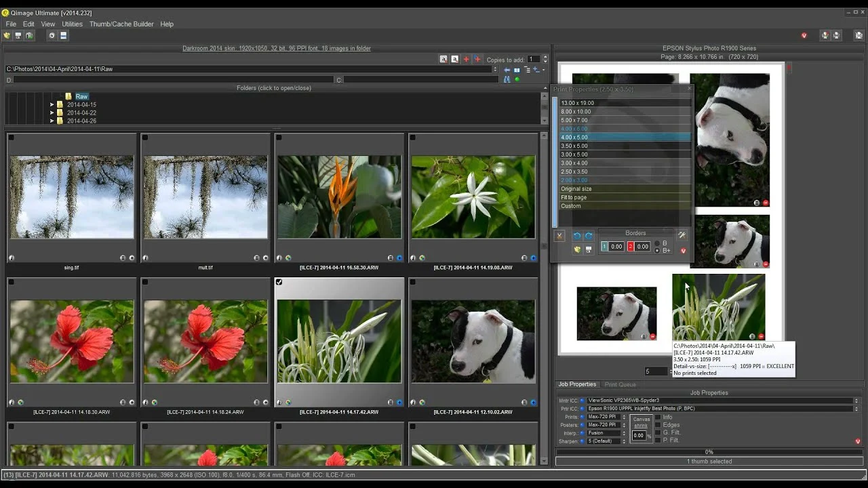Click blue dot icon under 12.10.02.ARW thumbnail

click(533, 402)
